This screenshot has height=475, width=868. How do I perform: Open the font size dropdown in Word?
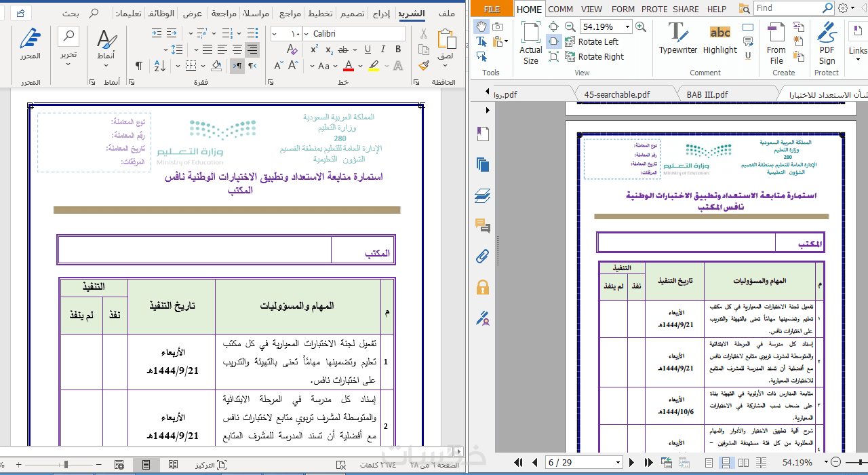click(x=274, y=34)
